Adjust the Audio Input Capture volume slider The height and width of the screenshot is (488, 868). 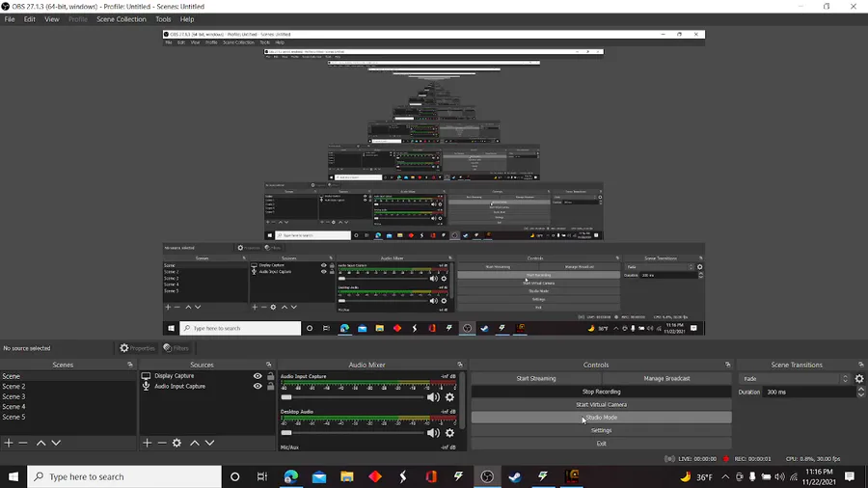click(352, 397)
